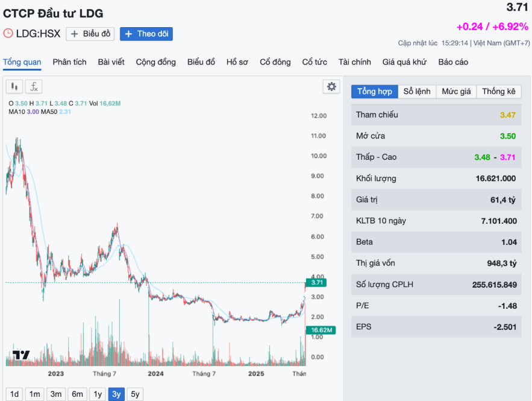Open the Thống kê panel tab
532x401 pixels.
[x=499, y=91]
